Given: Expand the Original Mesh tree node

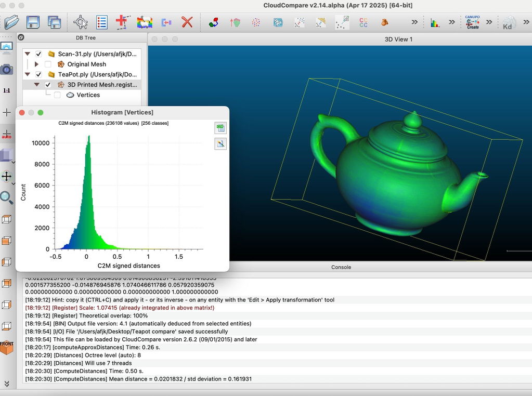Looking at the screenshot, I should (36, 64).
